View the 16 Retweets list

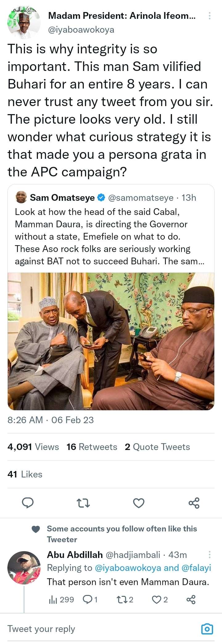[92, 447]
